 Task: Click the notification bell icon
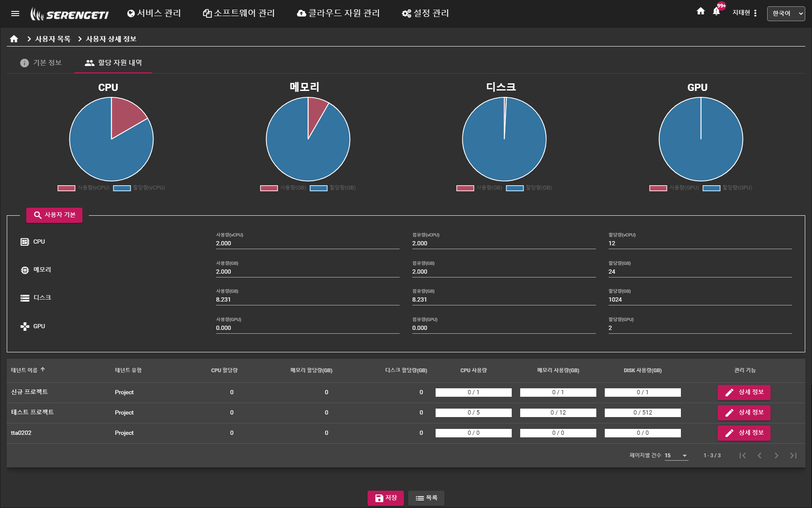(716, 11)
